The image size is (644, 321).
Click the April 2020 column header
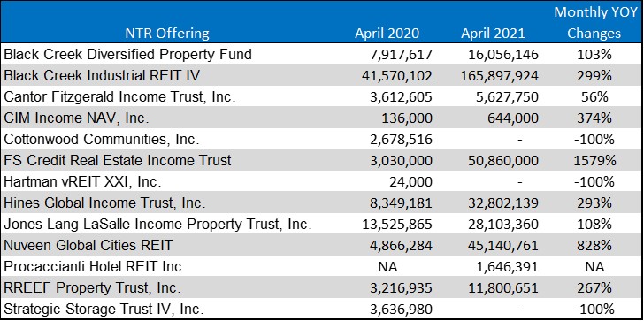pos(387,34)
